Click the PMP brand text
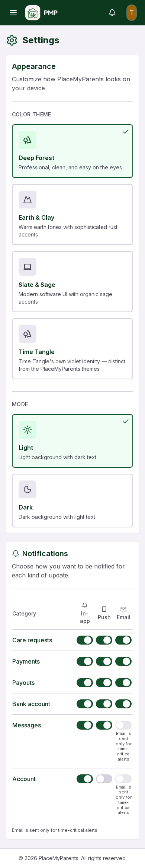 [x=51, y=13]
